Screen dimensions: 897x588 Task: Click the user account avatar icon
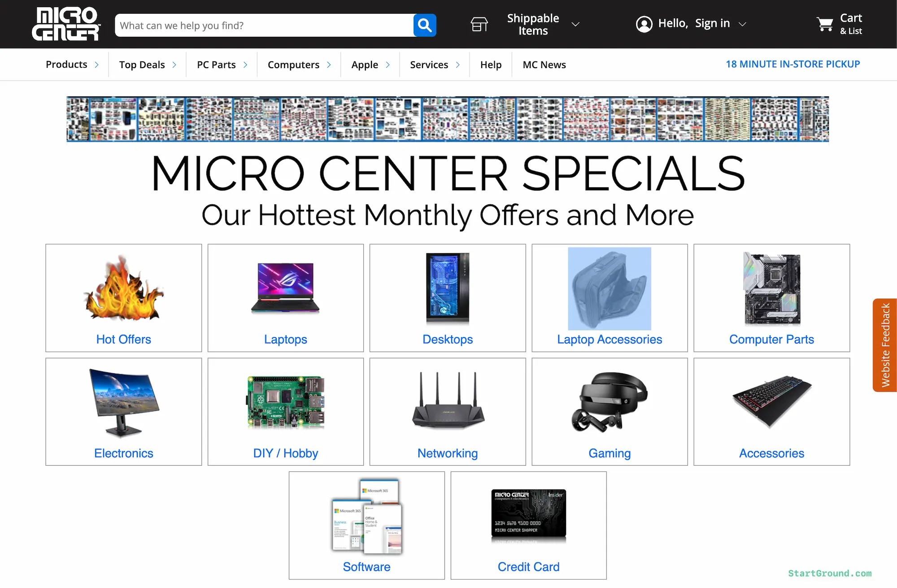click(644, 24)
